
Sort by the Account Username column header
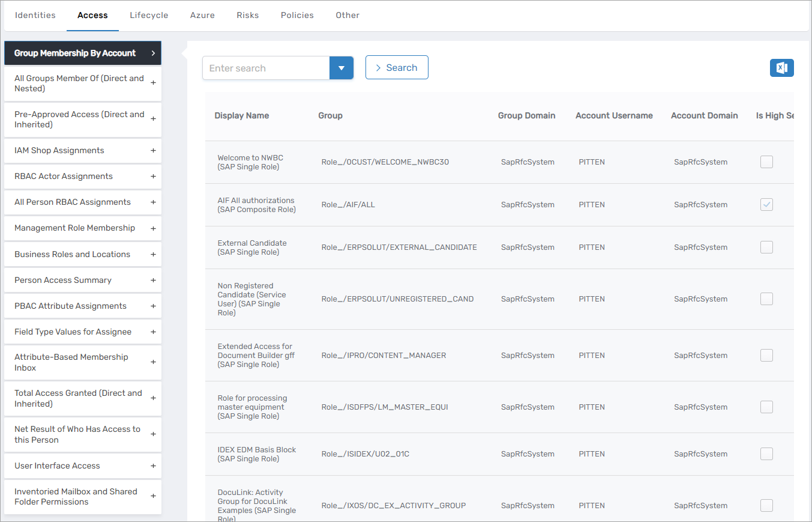pyautogui.click(x=613, y=115)
